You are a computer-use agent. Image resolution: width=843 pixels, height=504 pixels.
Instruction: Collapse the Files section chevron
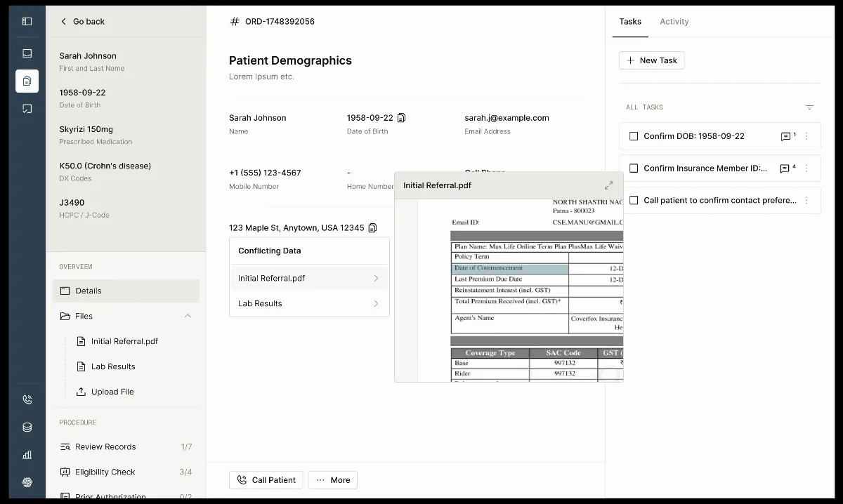pos(188,316)
